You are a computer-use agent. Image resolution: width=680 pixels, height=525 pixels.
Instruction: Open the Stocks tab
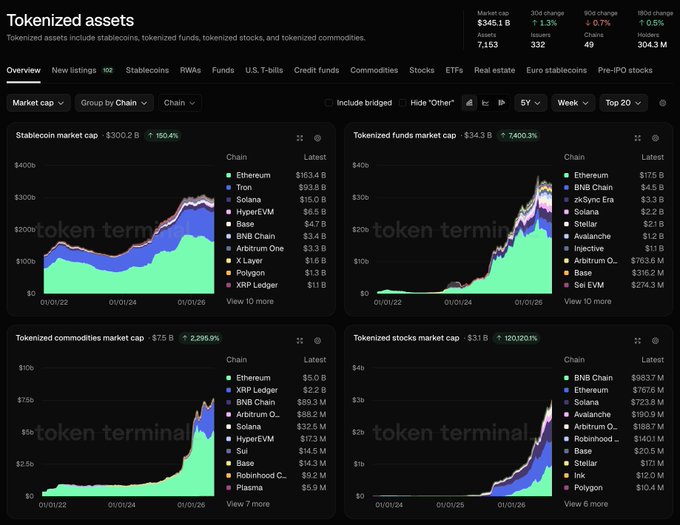click(422, 70)
